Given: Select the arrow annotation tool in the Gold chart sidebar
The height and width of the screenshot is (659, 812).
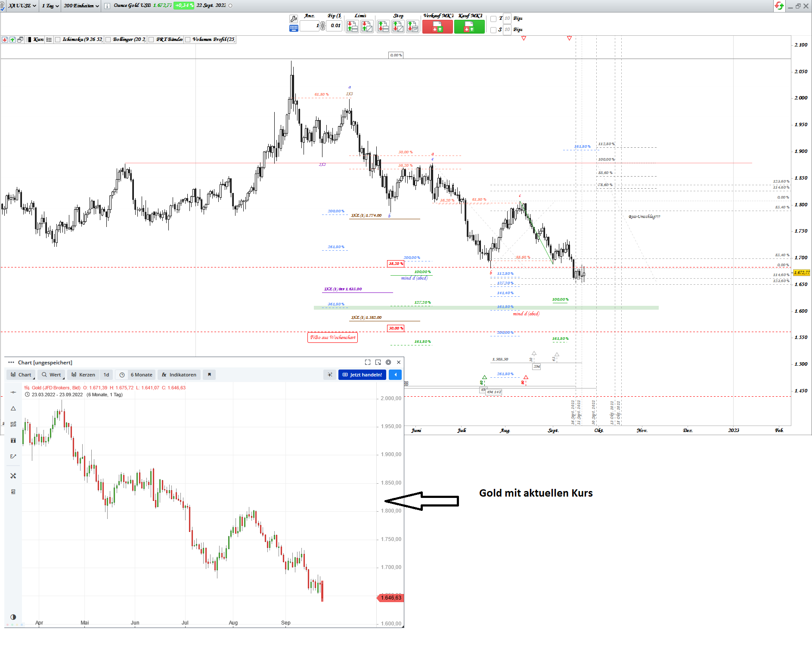Looking at the screenshot, I should (13, 456).
